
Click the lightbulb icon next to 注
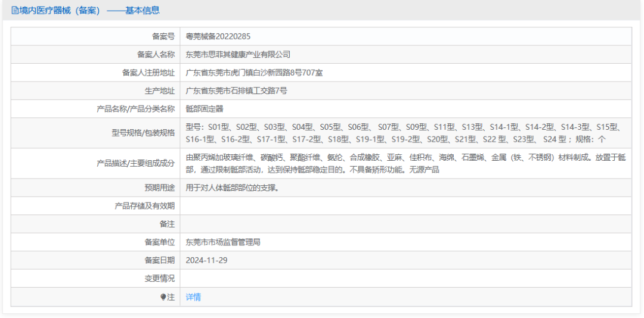click(163, 298)
